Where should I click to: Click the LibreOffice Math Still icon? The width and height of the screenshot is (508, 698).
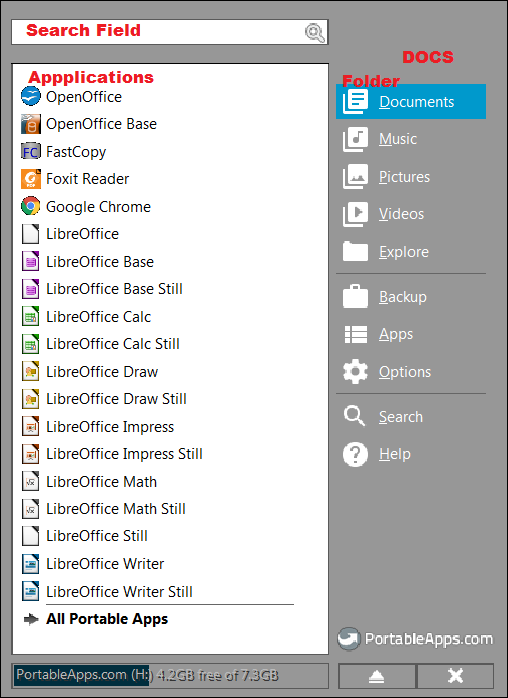31,509
